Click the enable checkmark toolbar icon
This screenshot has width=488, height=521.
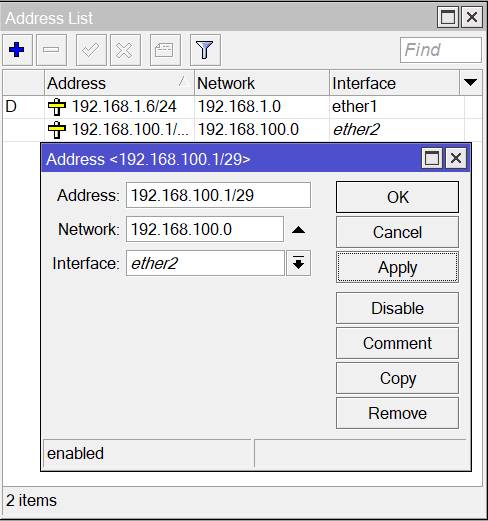(91, 50)
